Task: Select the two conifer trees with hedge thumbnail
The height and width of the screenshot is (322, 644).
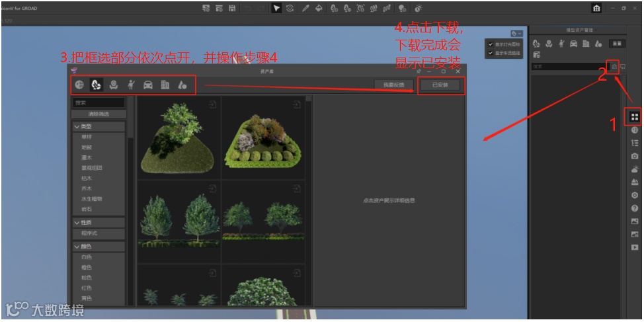Action: tap(179, 221)
